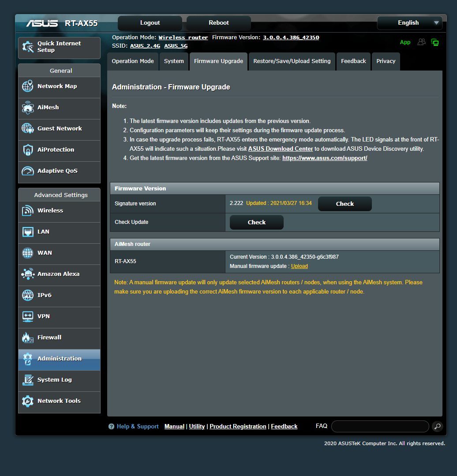Open the English language dropdown
This screenshot has height=476, width=457.
(x=410, y=23)
